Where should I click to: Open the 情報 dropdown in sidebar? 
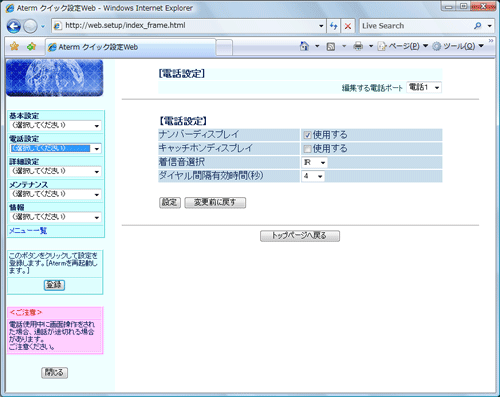pos(55,217)
